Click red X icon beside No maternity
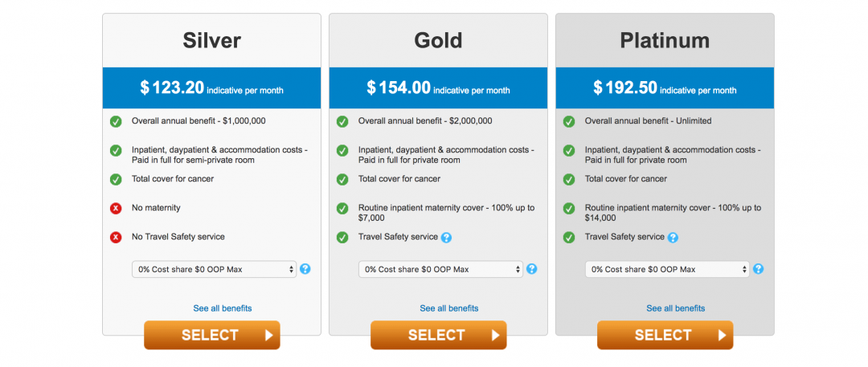Screen dimensions: 868x367 click(x=116, y=209)
